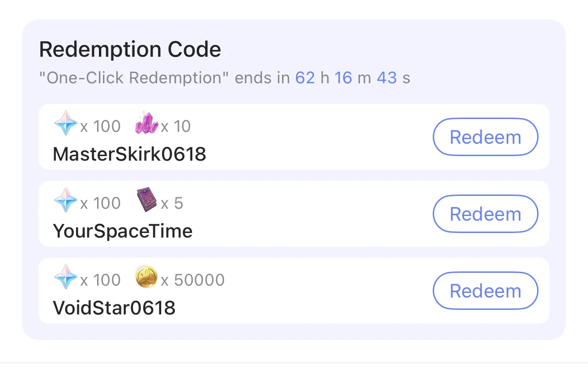This screenshot has height=368, width=588.
Task: Select the YourSpaceTime code text
Action: click(123, 231)
